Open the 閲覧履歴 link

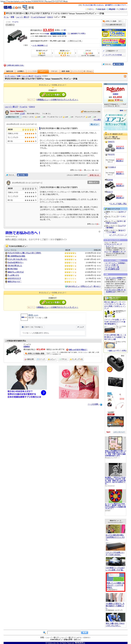[x=111, y=9]
